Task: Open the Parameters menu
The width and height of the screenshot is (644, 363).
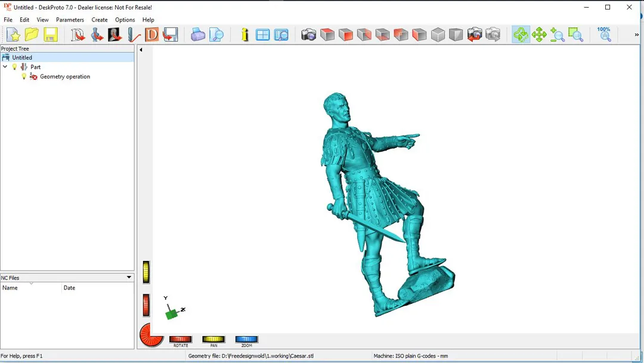Action: point(70,20)
